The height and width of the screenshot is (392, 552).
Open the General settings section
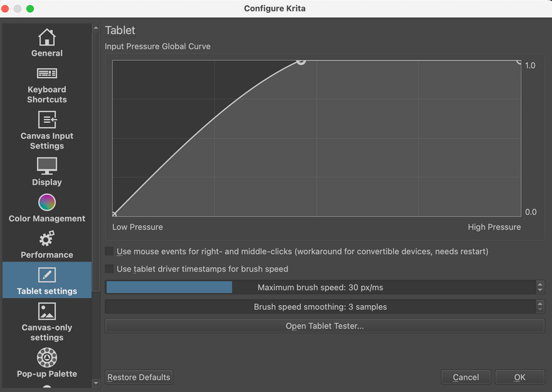(46, 42)
